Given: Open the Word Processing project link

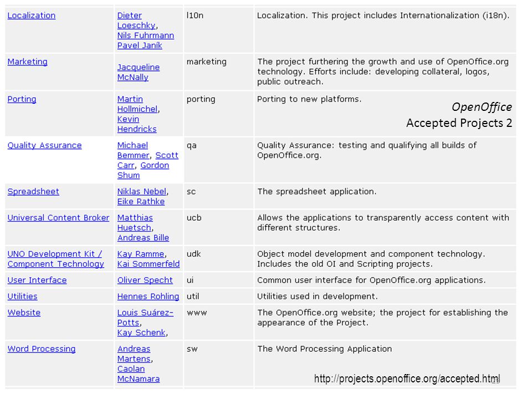Looking at the screenshot, I should click(x=42, y=349).
